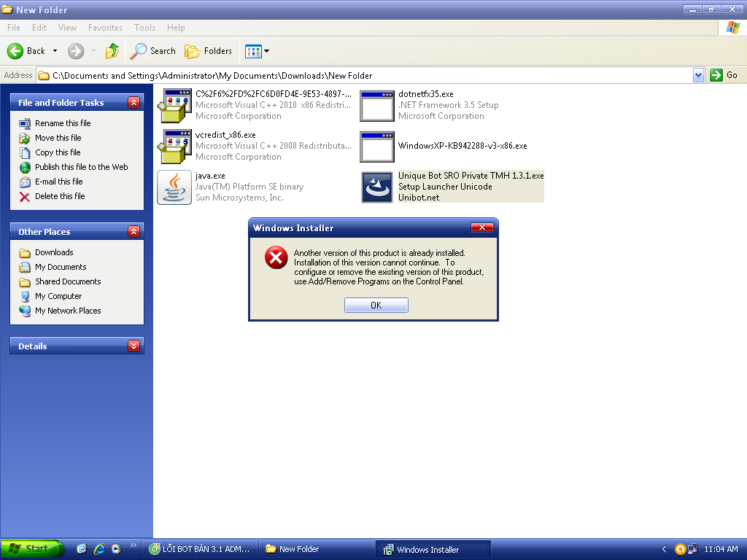Click the Go button
Image resolution: width=747 pixels, height=560 pixels.
pos(724,75)
